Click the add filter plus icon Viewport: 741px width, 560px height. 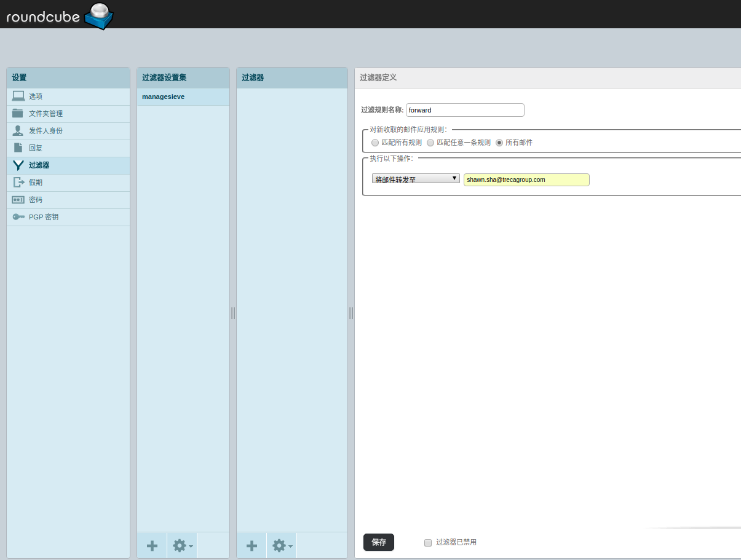pyautogui.click(x=251, y=545)
